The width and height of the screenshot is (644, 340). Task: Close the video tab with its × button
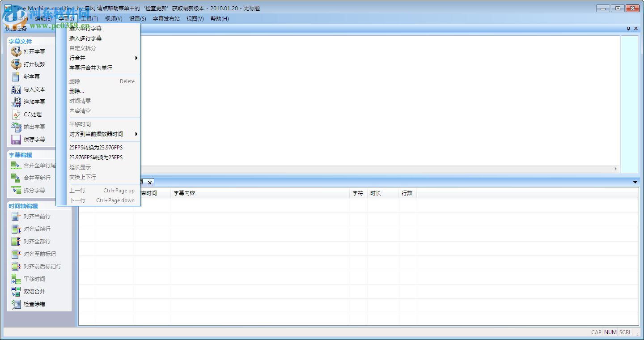click(150, 183)
